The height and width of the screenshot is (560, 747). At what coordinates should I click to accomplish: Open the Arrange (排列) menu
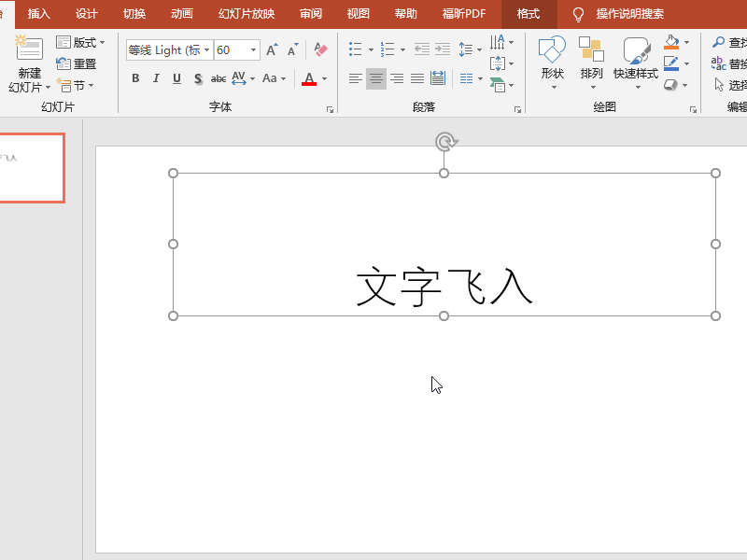591,63
